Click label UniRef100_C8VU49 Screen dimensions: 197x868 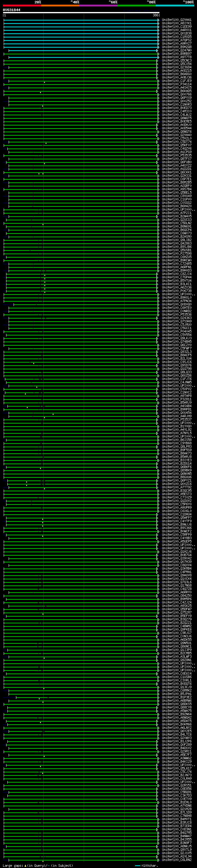176,196
